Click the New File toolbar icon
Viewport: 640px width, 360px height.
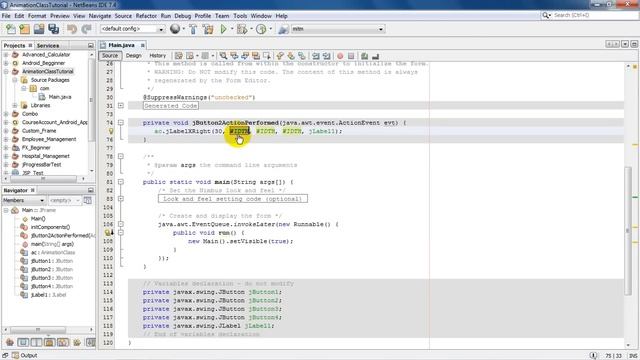(x=11, y=29)
